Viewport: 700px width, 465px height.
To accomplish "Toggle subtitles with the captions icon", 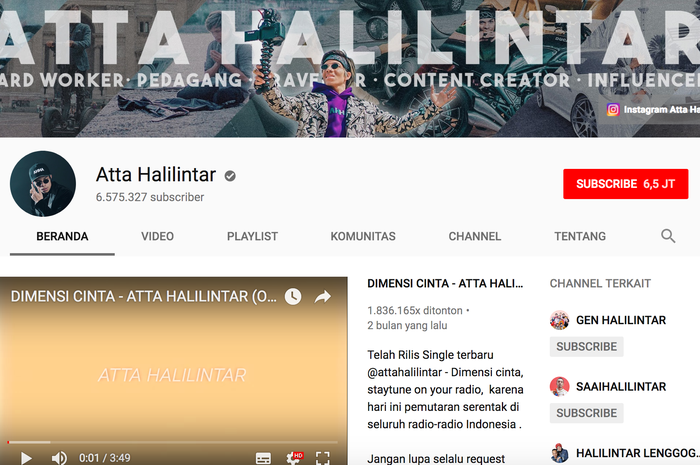I will pyautogui.click(x=263, y=458).
